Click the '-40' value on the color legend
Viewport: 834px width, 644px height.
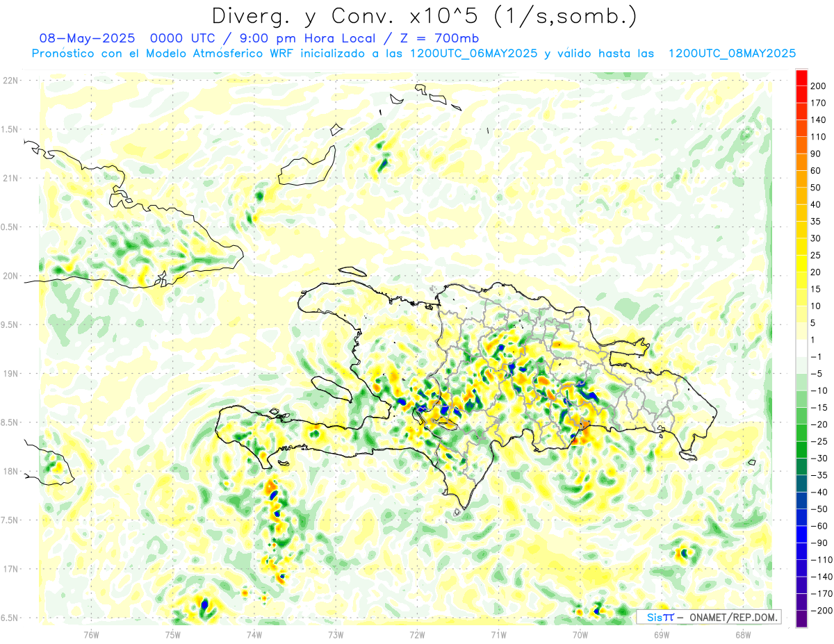pyautogui.click(x=819, y=492)
